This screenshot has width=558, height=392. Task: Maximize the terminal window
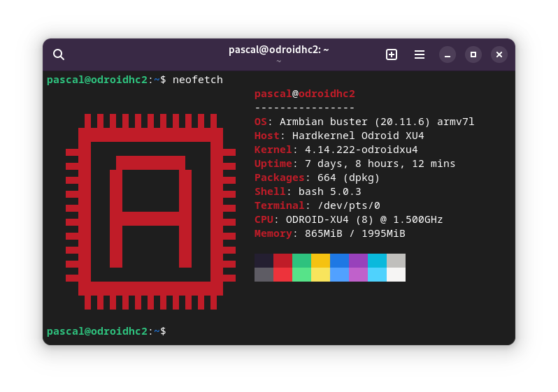473,55
